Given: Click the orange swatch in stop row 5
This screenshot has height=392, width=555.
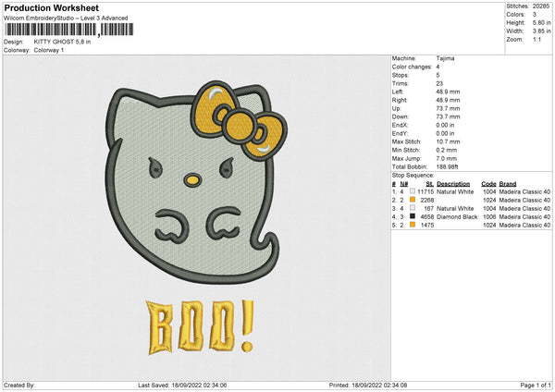Looking at the screenshot, I should coord(413,225).
